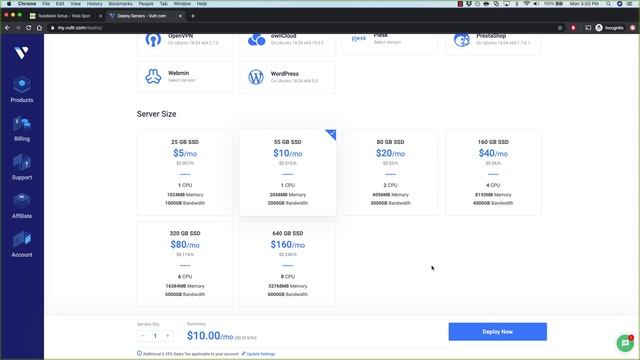Click the Spotlight search icon in menu bar
Screen dimensions: 640x360
pyautogui.click(x=608, y=4)
